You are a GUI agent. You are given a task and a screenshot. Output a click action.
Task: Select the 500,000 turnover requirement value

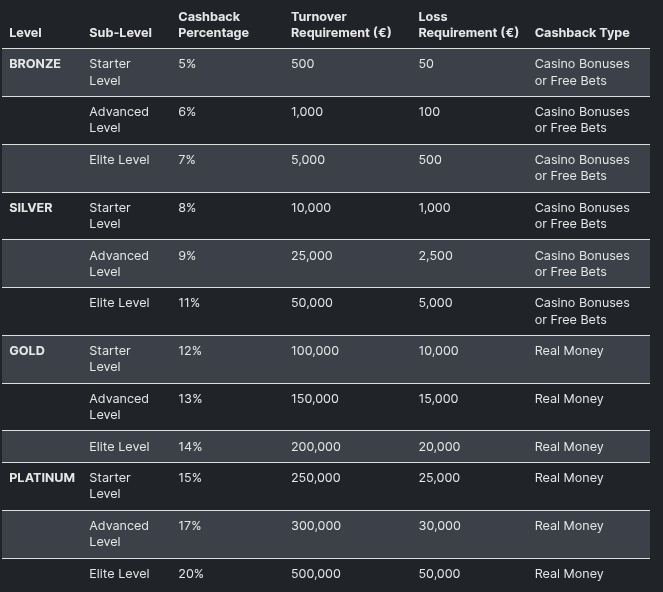coord(316,574)
